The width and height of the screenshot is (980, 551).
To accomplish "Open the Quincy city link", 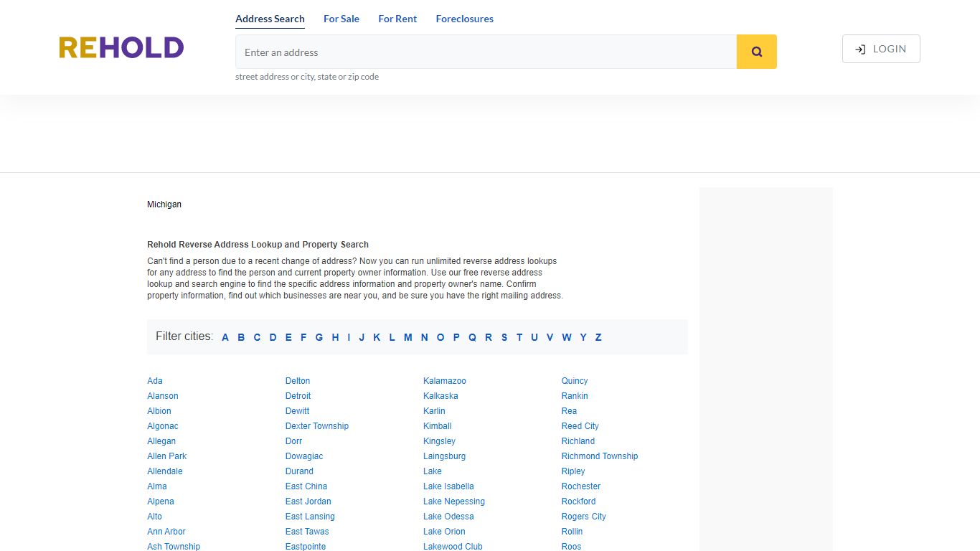I will 575,381.
